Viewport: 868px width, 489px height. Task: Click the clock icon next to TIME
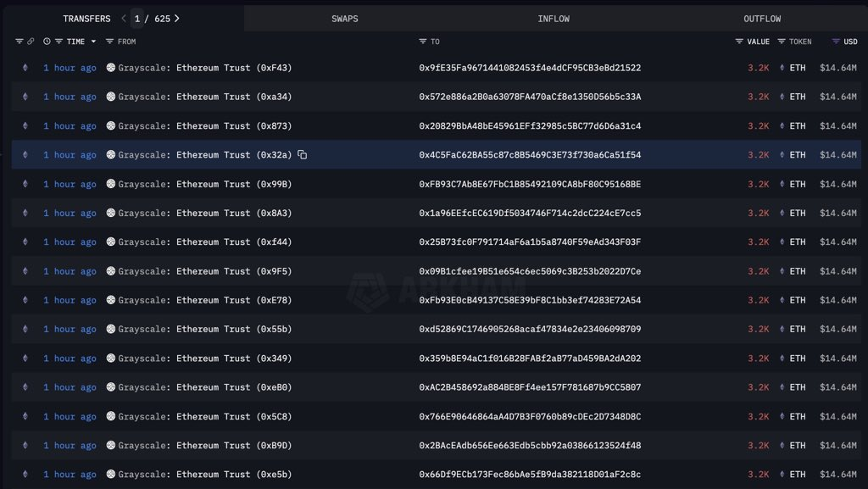click(47, 41)
